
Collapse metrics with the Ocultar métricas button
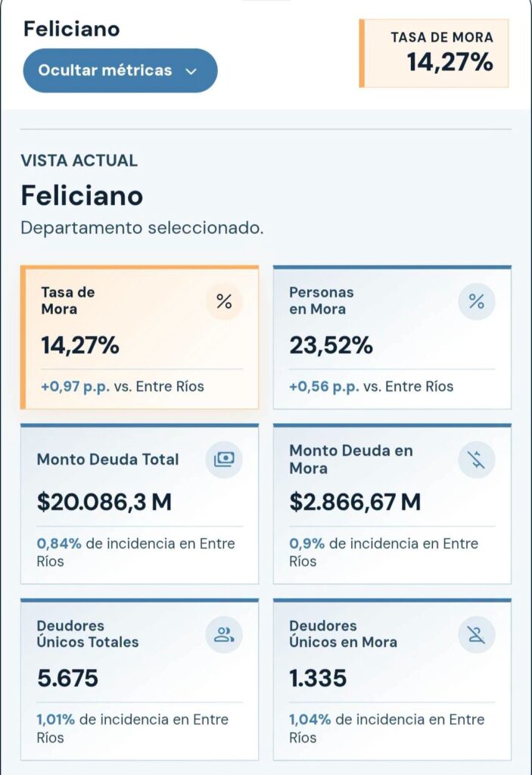[120, 70]
